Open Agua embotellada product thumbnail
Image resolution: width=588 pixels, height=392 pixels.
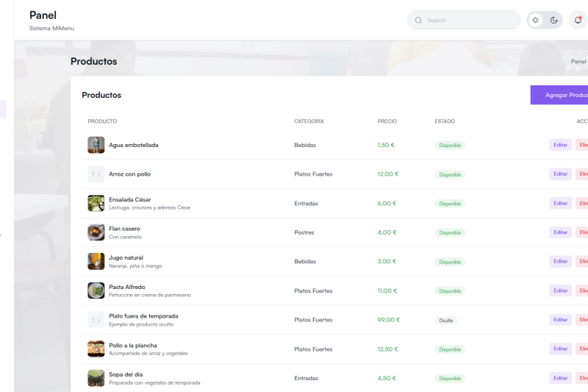click(x=96, y=145)
